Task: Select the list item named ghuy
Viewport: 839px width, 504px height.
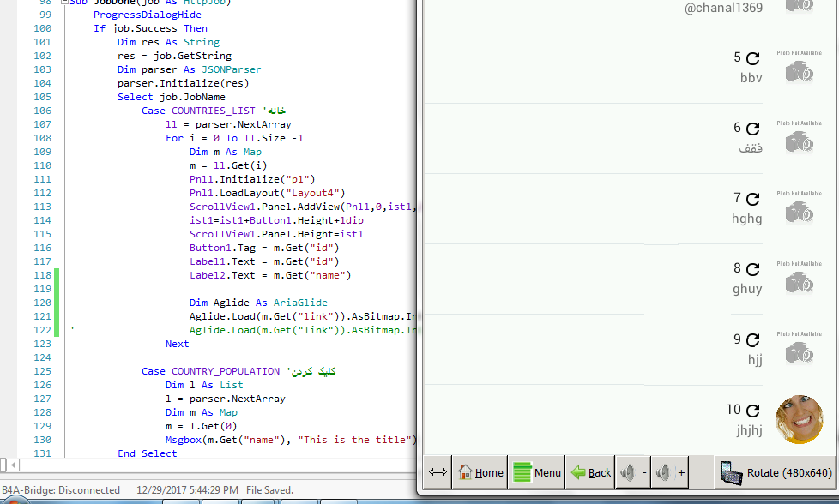Action: (x=746, y=289)
